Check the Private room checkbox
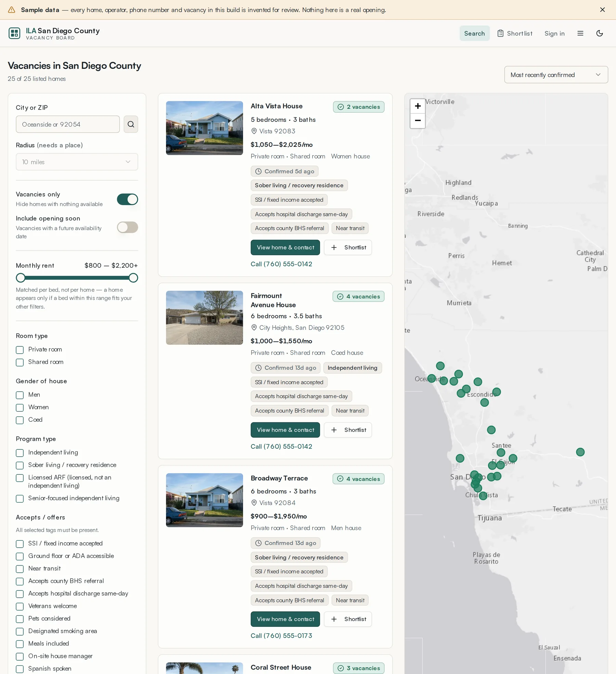Viewport: 616px width, 674px height. point(20,350)
